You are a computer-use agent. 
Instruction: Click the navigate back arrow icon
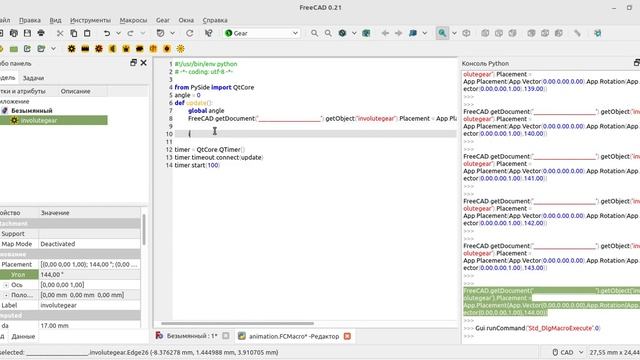point(385,33)
